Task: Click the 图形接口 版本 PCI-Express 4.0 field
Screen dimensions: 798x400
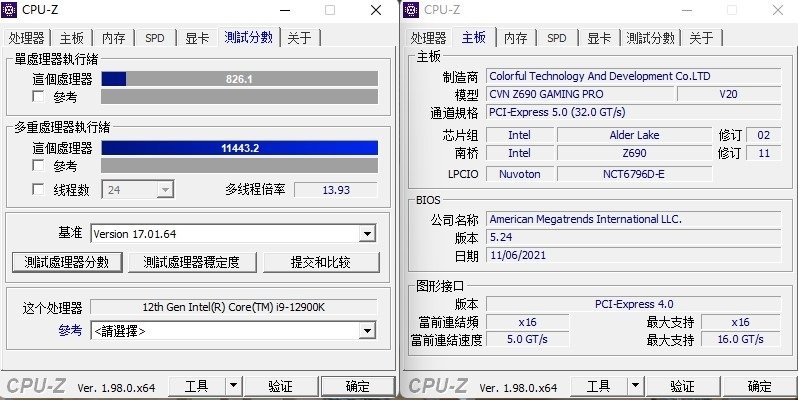Action: pyautogui.click(x=634, y=304)
